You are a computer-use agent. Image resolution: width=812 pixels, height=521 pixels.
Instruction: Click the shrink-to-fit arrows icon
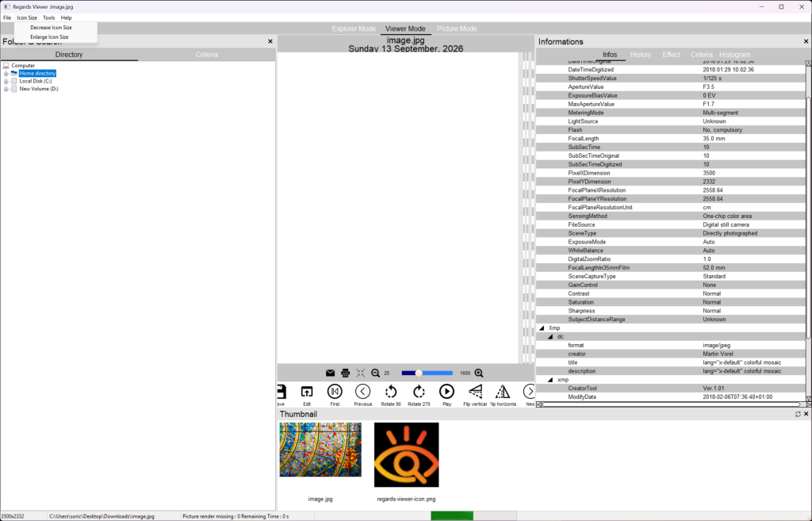click(361, 373)
